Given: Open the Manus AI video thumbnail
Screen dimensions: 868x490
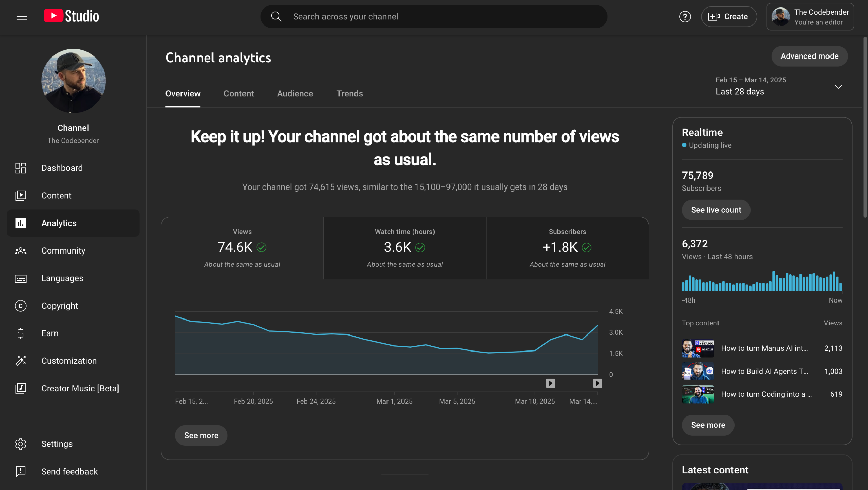Looking at the screenshot, I should pyautogui.click(x=698, y=348).
